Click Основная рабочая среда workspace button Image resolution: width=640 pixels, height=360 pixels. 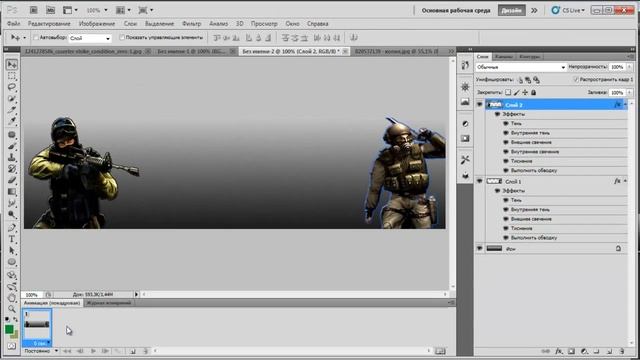(x=456, y=10)
